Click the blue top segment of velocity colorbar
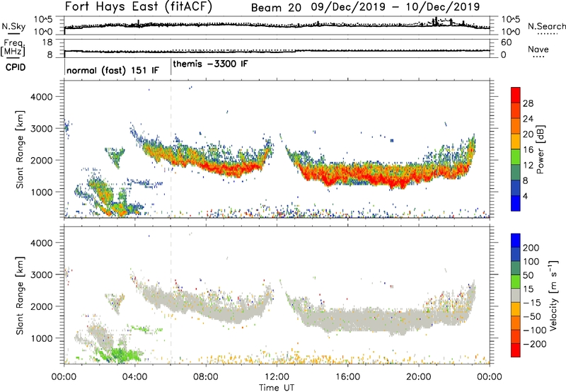 pyautogui.click(x=516, y=241)
